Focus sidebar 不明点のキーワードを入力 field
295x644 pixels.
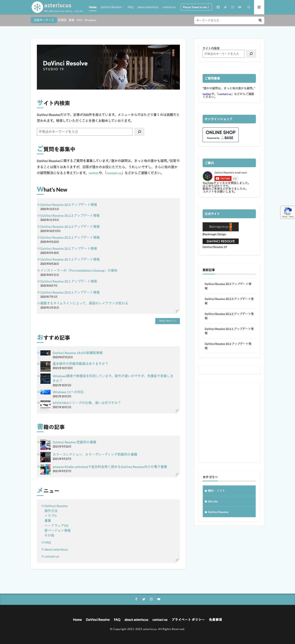[223, 54]
